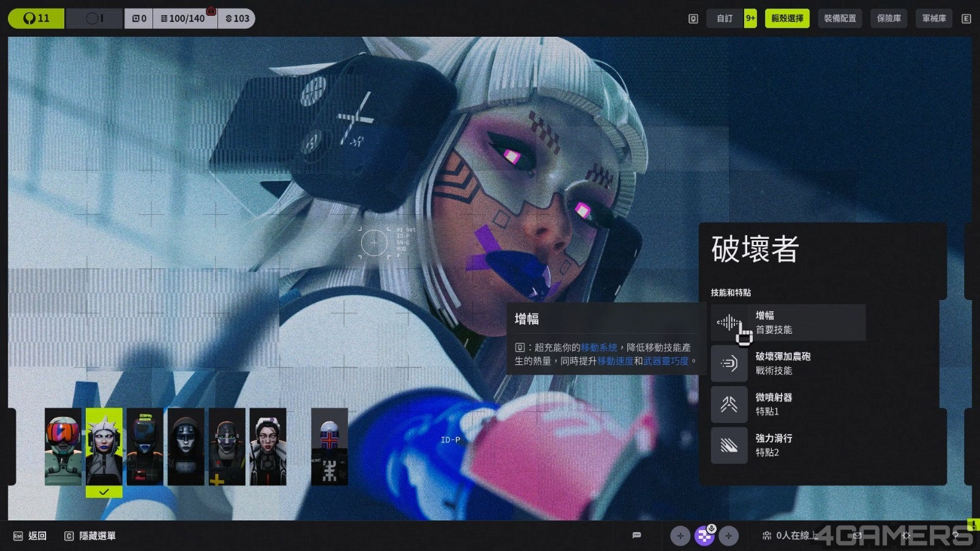The height and width of the screenshot is (551, 980).
Task: Click the 強力滑行 trait icon
Action: tap(729, 446)
